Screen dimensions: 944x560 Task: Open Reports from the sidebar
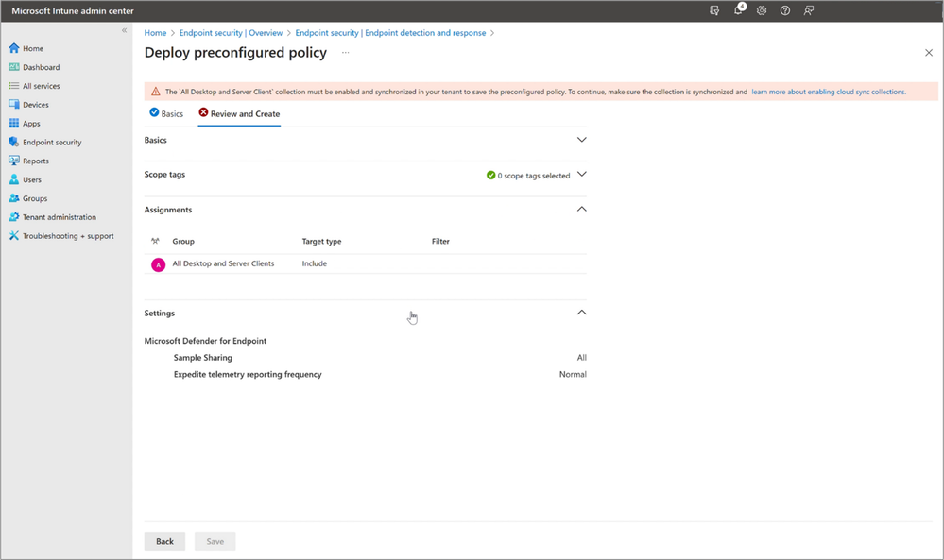(x=36, y=161)
